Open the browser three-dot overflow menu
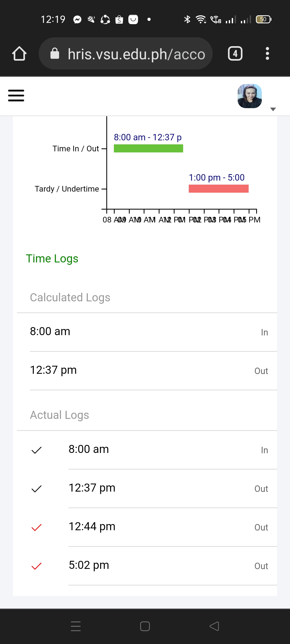 pyautogui.click(x=267, y=54)
